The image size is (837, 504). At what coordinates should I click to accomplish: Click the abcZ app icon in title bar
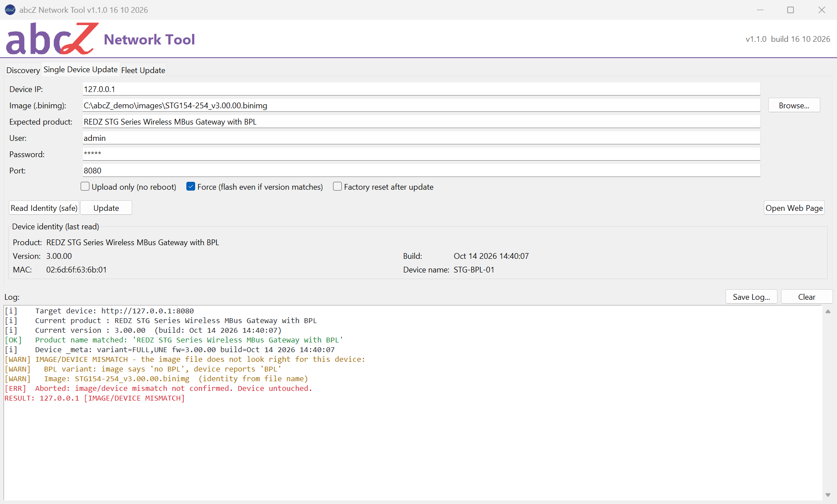(x=10, y=10)
